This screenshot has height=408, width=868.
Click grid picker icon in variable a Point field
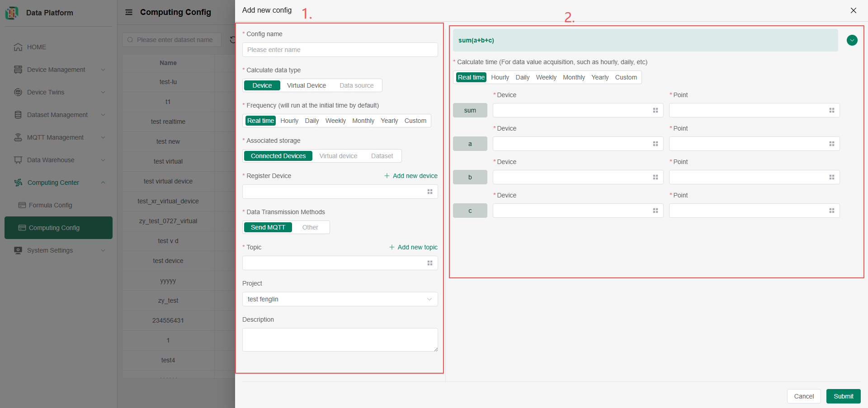(x=831, y=144)
